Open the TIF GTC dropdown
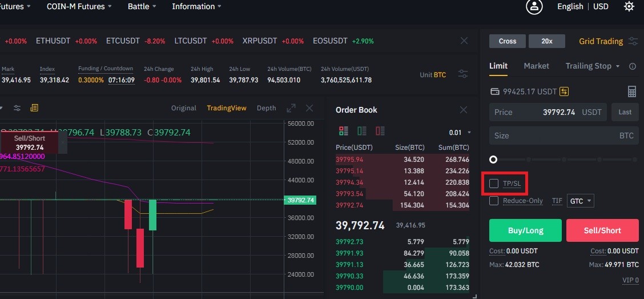 [580, 201]
